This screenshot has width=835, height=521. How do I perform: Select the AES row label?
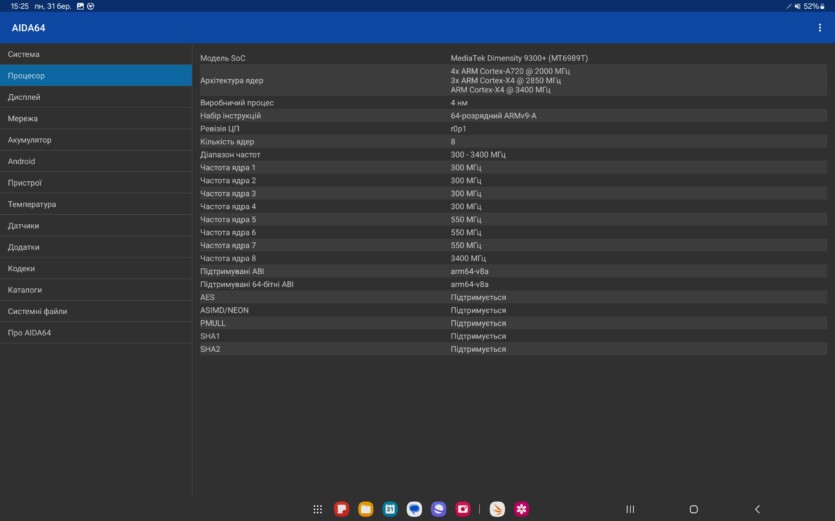[x=208, y=297]
